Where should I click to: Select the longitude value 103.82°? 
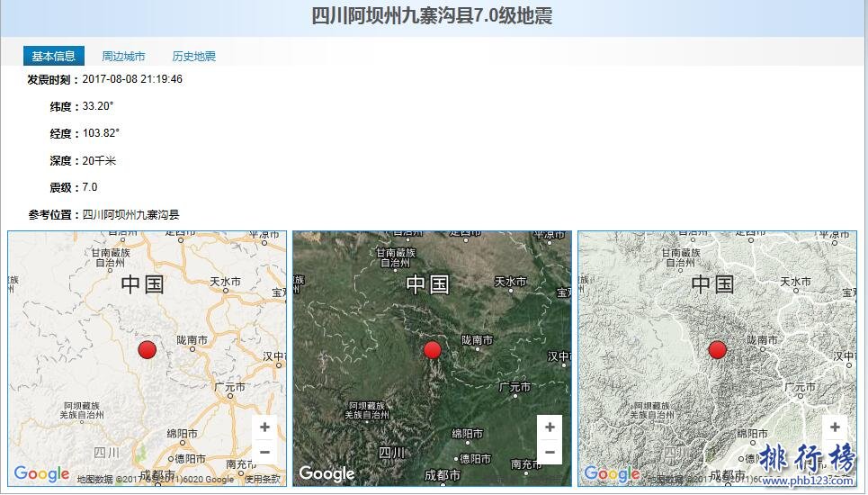coord(101,133)
